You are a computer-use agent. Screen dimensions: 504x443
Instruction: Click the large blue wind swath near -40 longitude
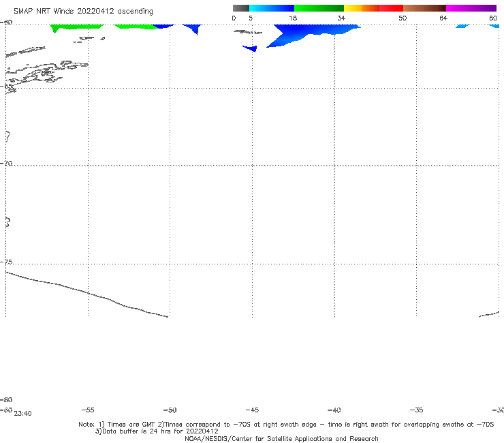click(309, 34)
